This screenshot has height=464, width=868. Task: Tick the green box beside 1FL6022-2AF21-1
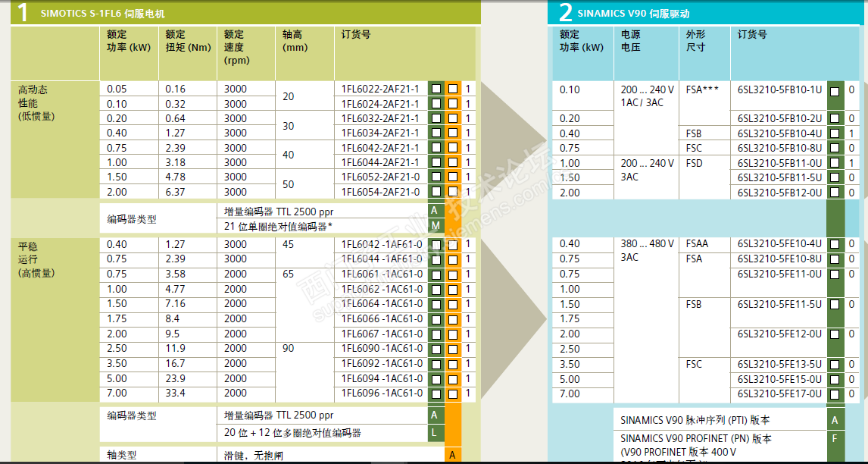coord(437,89)
